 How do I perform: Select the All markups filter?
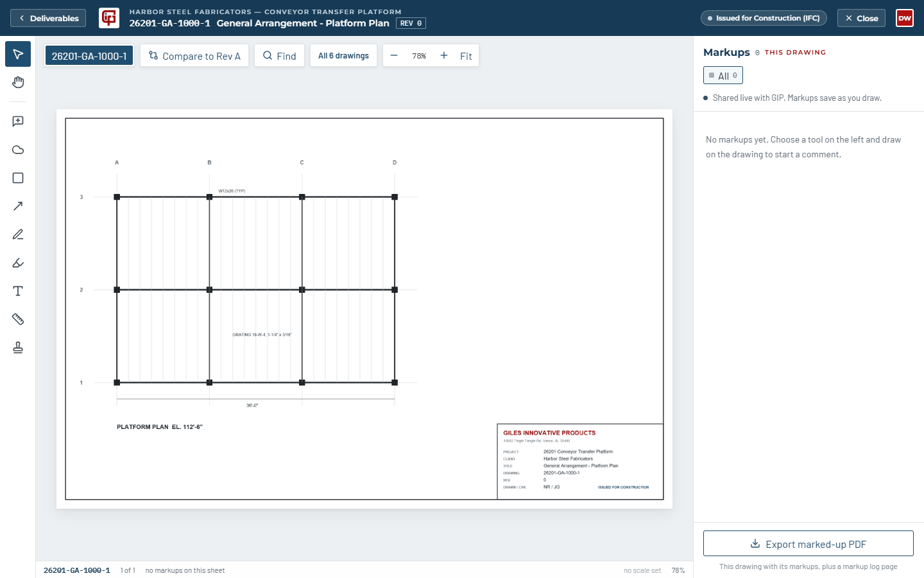[x=723, y=76]
